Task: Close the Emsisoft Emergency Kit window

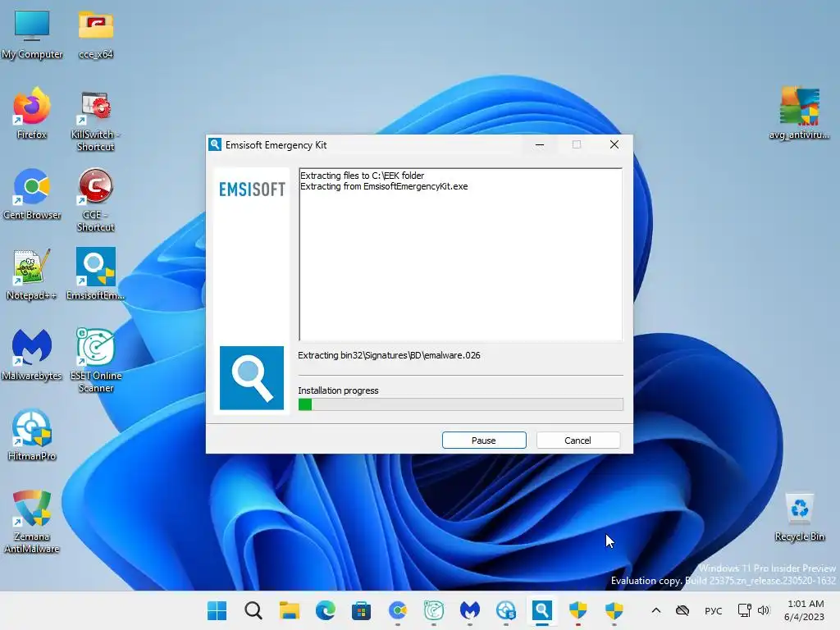Action: [614, 144]
